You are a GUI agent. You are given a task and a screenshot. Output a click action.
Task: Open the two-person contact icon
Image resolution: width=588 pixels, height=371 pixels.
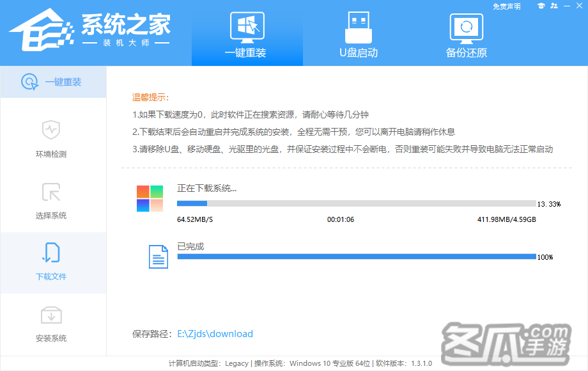coord(554,6)
